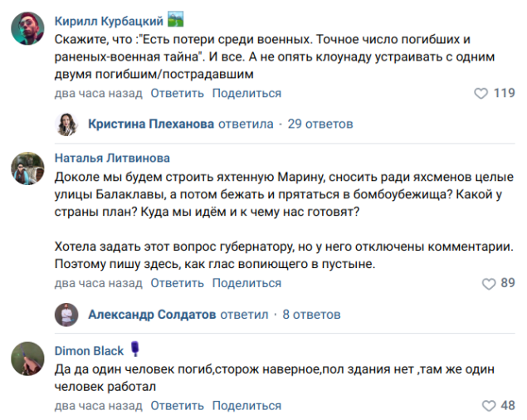Share Кирилл Курбацкий's comment via Поделиться
This screenshot has height=420, width=527.
point(246,93)
